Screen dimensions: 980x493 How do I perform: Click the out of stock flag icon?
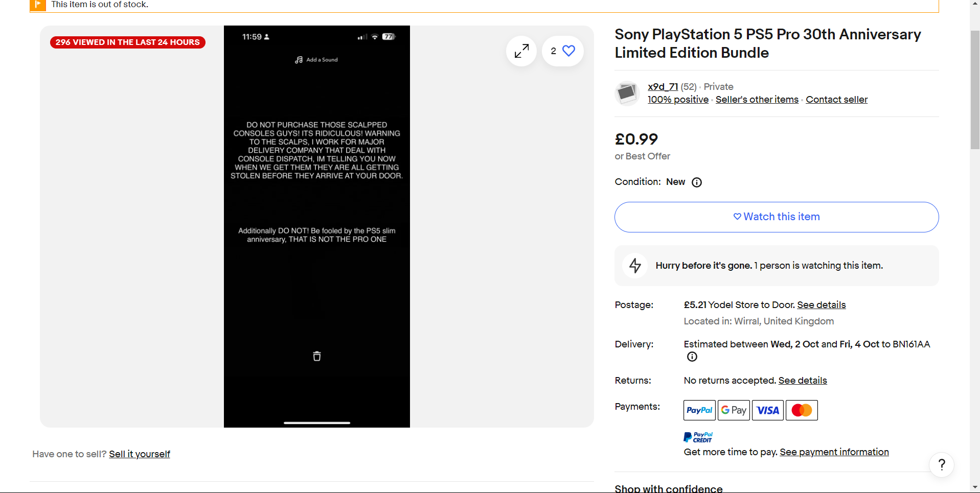click(38, 5)
